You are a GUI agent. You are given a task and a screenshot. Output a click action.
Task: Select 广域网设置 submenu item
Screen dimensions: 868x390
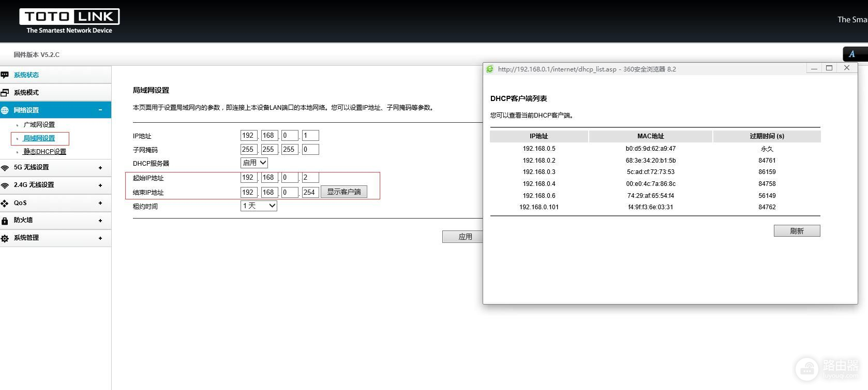tap(39, 125)
